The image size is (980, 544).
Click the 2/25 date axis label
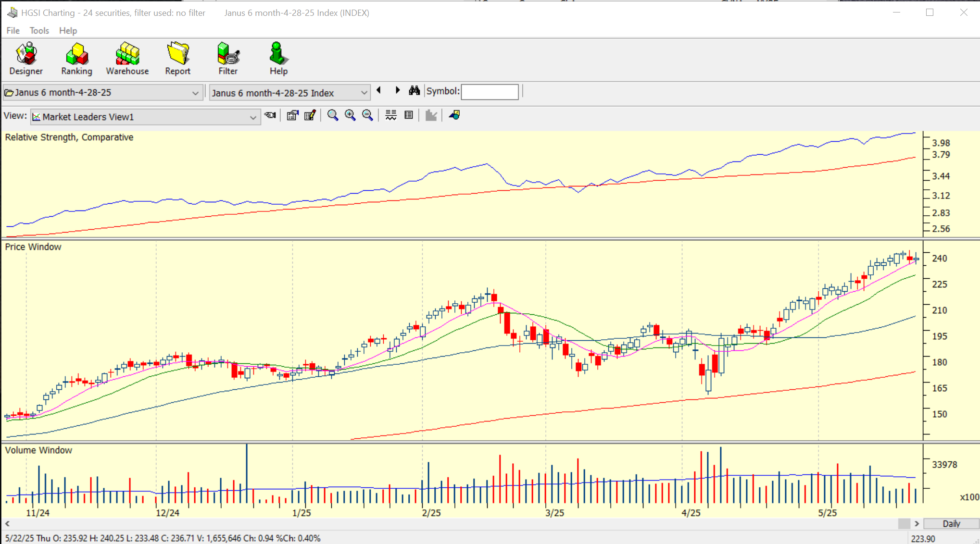(431, 513)
